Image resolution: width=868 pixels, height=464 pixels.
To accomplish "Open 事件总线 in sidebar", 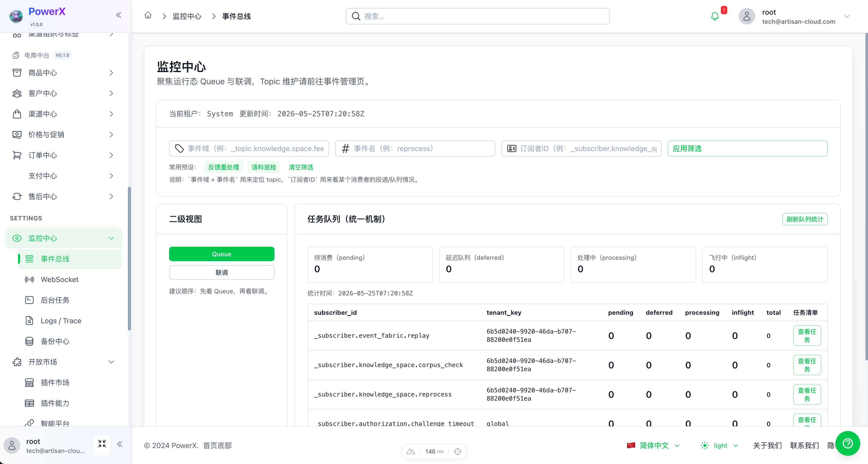I will pos(70,259).
